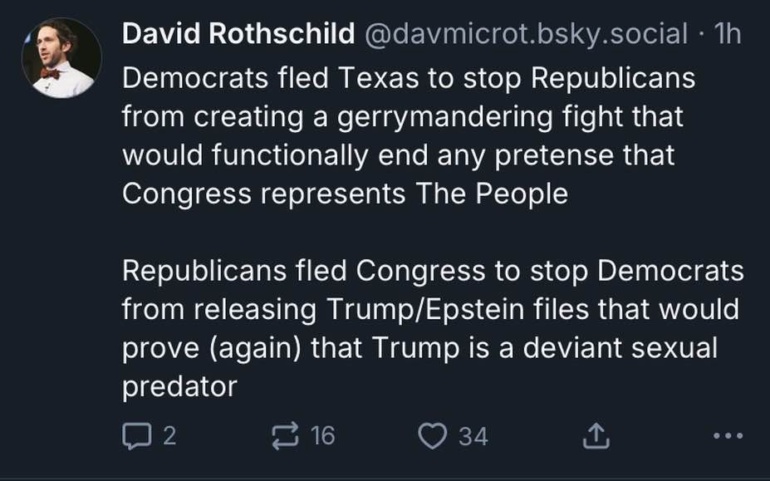Click the repost count number 16
The image size is (770, 481).
(x=322, y=435)
